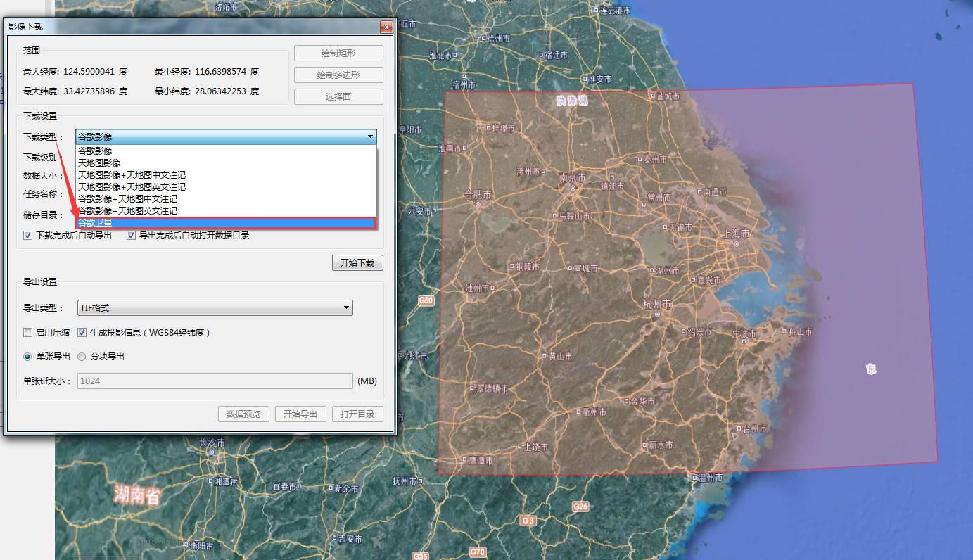Expand the 导出类型 TIF格式 combo box

pos(215,307)
